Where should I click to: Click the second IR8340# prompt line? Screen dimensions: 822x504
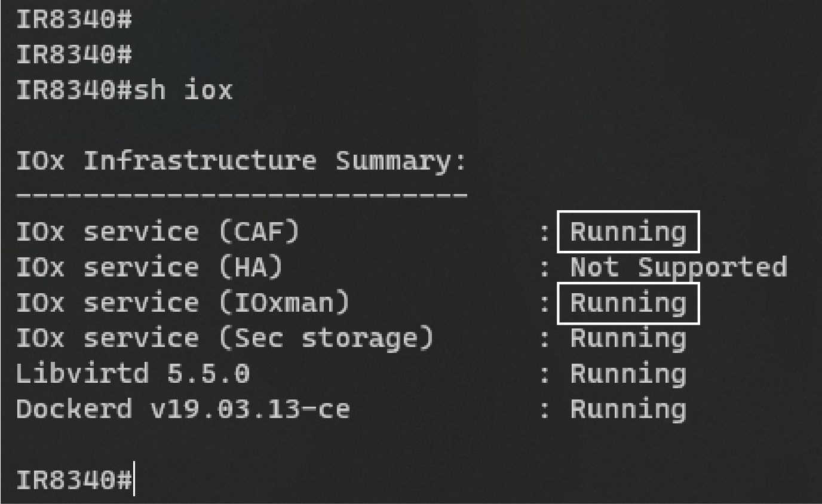(x=74, y=55)
